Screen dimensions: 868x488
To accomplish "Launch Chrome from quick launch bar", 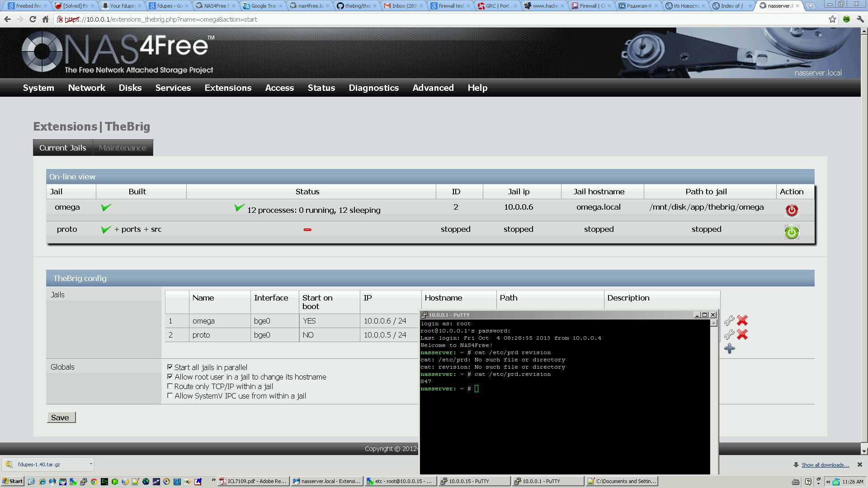I will click(x=94, y=482).
